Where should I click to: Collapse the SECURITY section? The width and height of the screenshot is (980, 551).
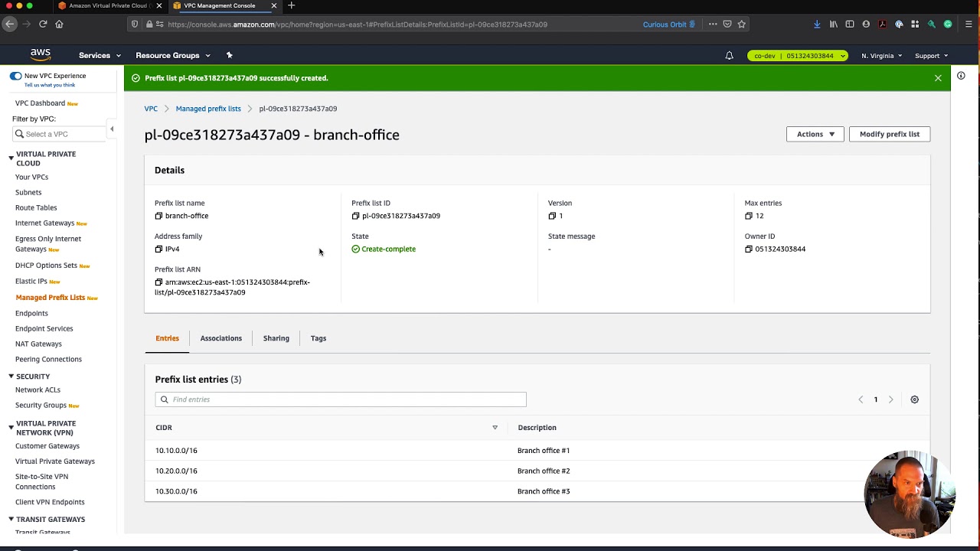[x=11, y=376]
